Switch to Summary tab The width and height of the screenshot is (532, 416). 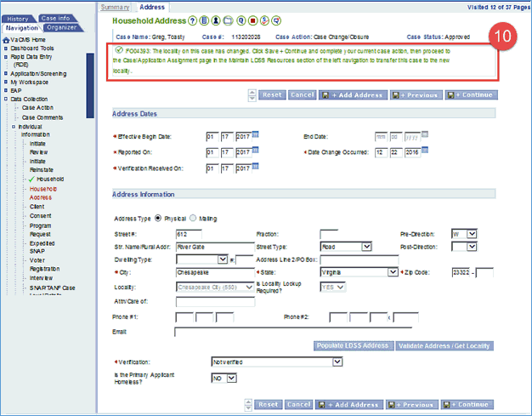click(115, 7)
